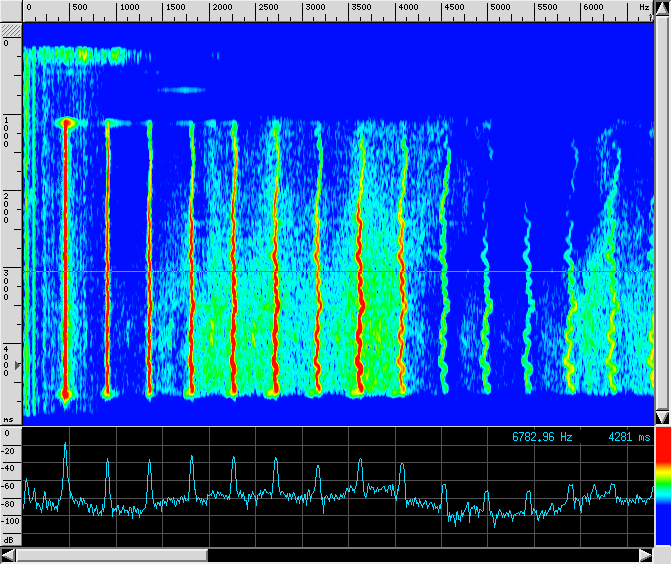Click the 4281 ms time readout

point(628,437)
